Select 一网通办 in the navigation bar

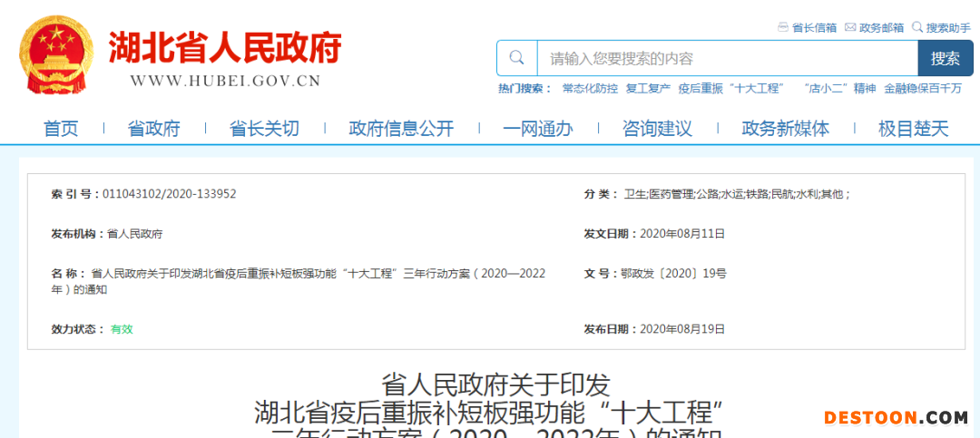538,129
